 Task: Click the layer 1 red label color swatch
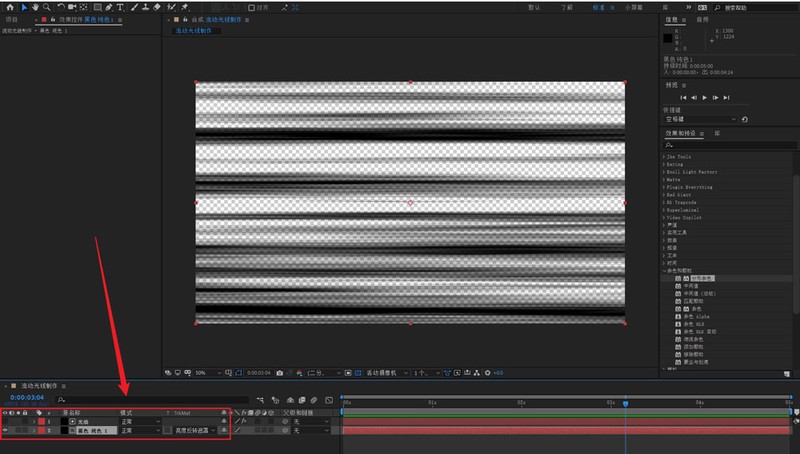41,422
